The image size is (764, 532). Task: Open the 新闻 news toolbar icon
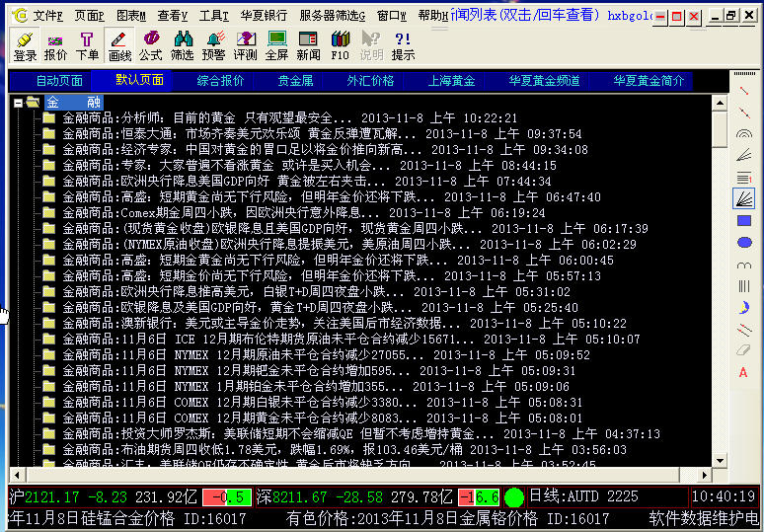[x=308, y=45]
